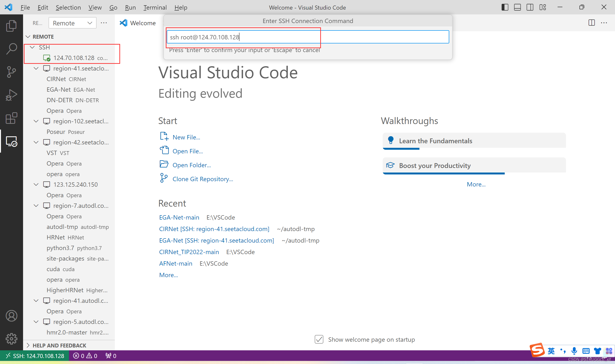The image size is (615, 364).
Task: Click the Clone Git Repository link
Action: tap(203, 179)
